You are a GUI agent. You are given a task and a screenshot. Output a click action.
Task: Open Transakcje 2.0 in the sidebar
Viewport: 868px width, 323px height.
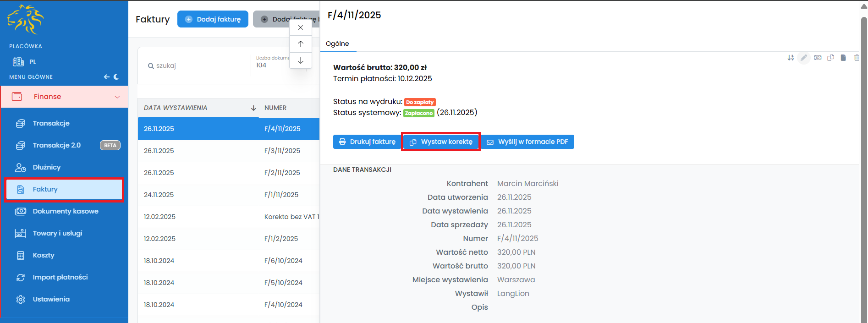click(x=56, y=145)
